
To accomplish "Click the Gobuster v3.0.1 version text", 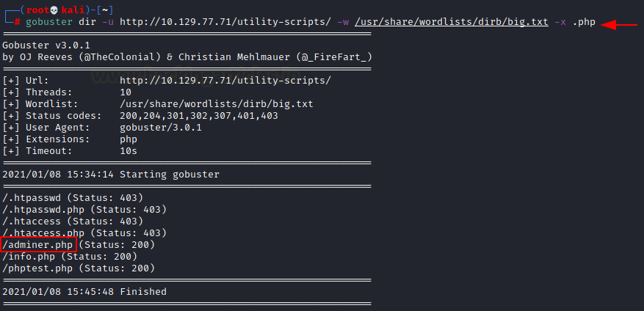I will coord(46,45).
